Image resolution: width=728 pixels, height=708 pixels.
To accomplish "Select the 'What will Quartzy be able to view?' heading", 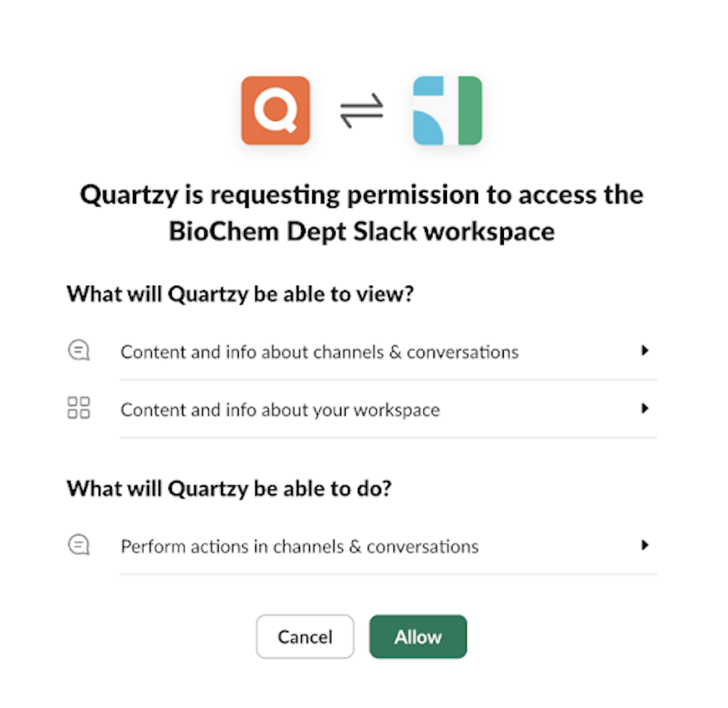I will coord(240,294).
